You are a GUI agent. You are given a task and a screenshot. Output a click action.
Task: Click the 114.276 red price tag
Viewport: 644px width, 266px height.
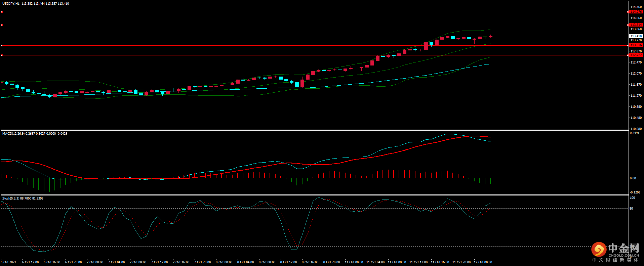pyautogui.click(x=636, y=12)
